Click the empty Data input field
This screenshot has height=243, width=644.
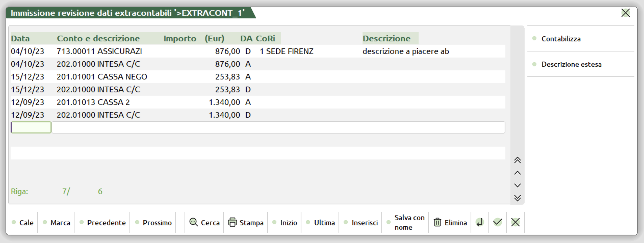click(31, 127)
